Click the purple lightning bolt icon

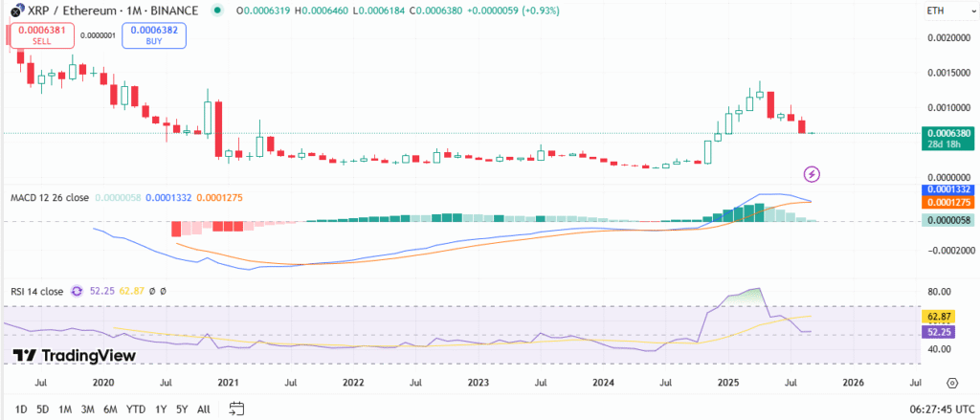(812, 173)
